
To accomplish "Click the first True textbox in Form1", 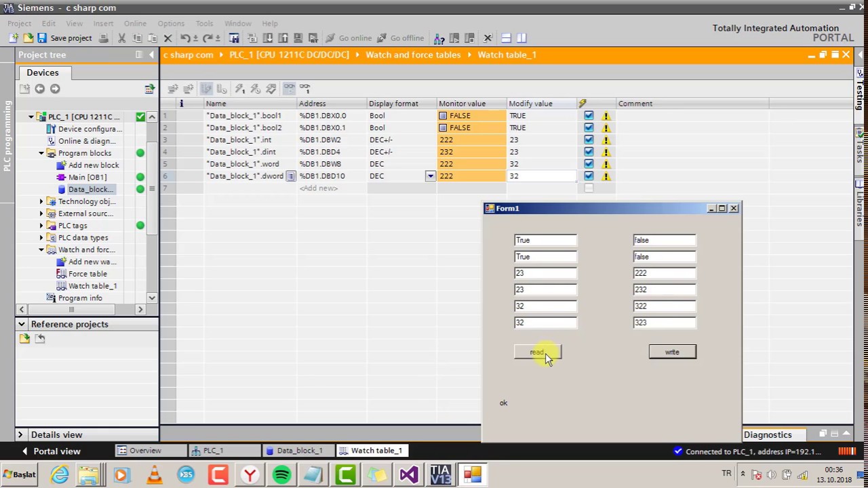I will (545, 240).
